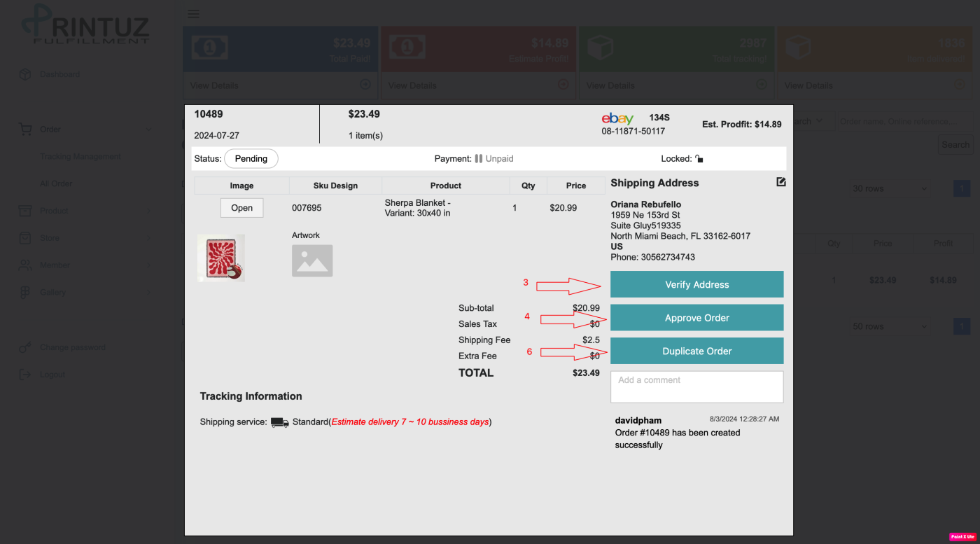Open the search type dropdown

(x=813, y=121)
